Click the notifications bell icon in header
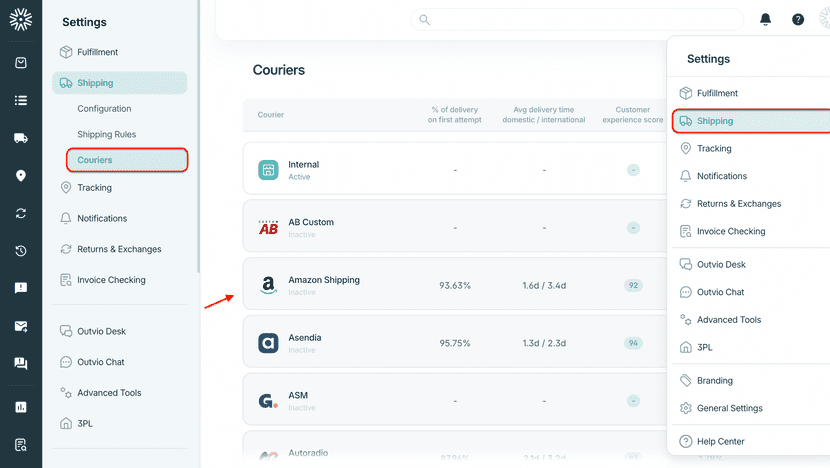 coord(766,19)
